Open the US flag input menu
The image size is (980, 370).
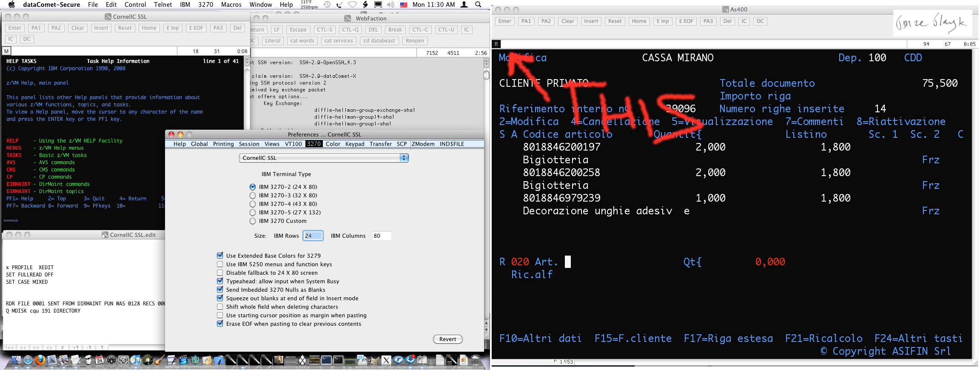[x=404, y=5]
